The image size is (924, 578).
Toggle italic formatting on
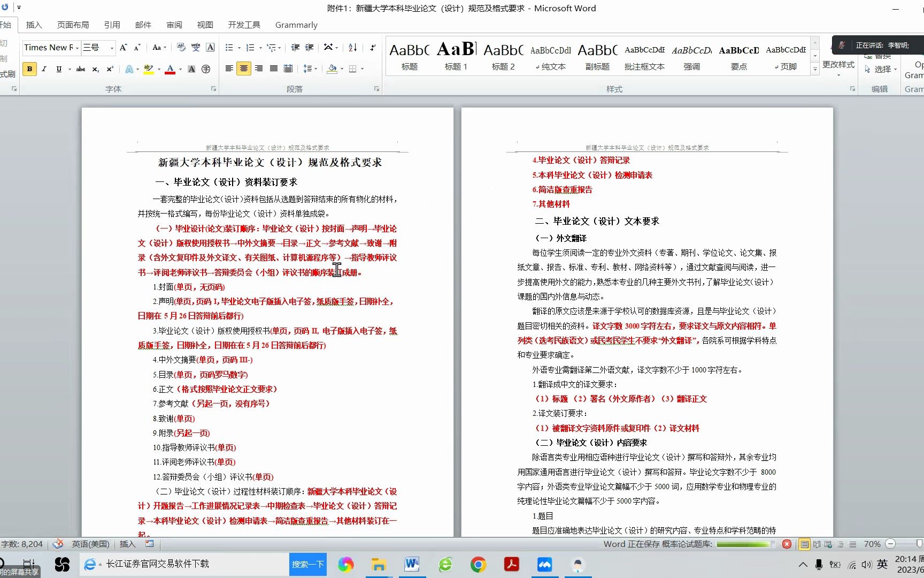[x=44, y=69]
